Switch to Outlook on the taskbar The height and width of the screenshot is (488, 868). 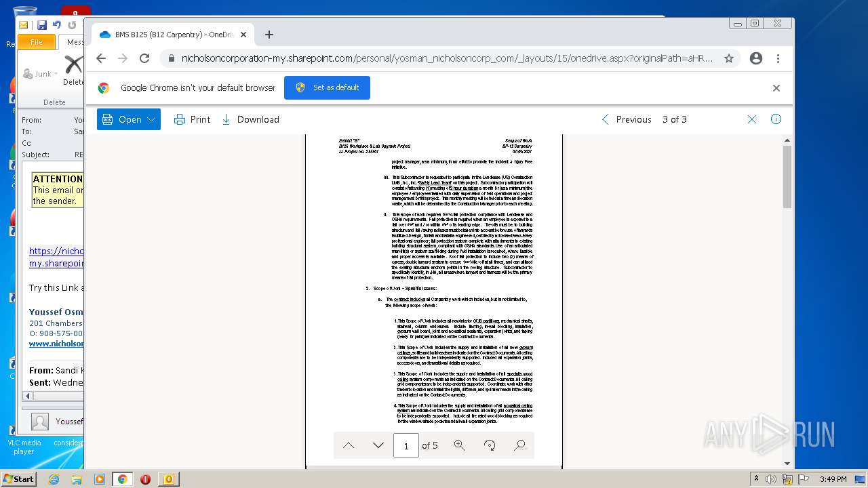tap(168, 479)
